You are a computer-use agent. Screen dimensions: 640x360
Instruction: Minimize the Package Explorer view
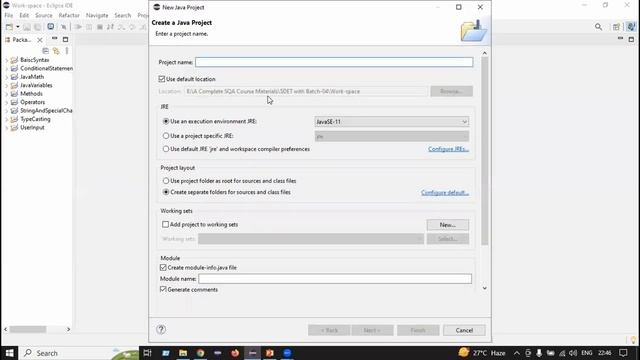point(54,39)
